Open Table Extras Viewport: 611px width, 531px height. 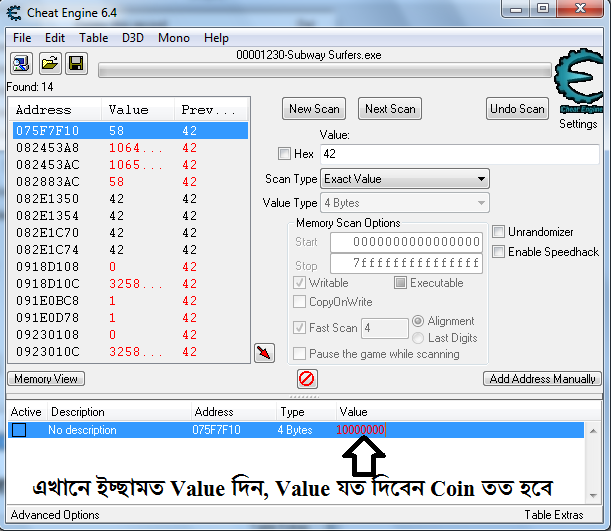click(554, 515)
